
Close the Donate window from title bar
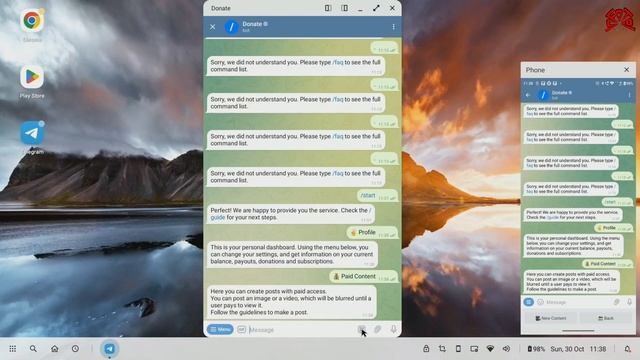[x=392, y=8]
